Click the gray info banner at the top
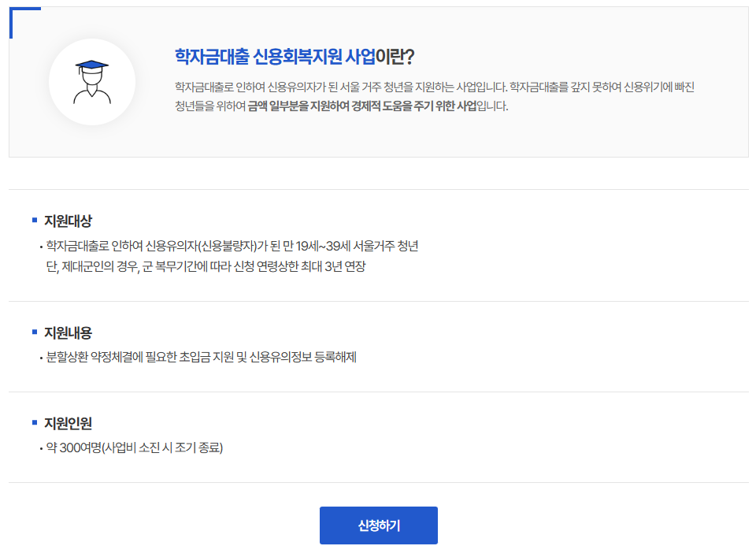The image size is (756, 557). pyautogui.click(x=378, y=83)
